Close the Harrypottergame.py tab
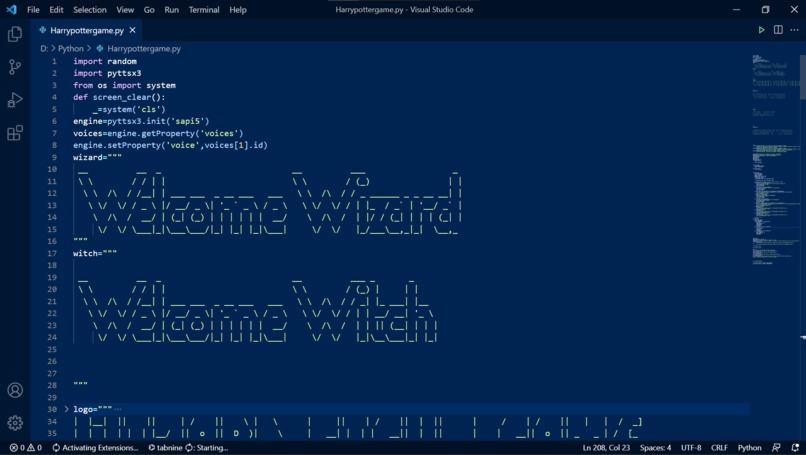806x455 pixels. [x=133, y=30]
